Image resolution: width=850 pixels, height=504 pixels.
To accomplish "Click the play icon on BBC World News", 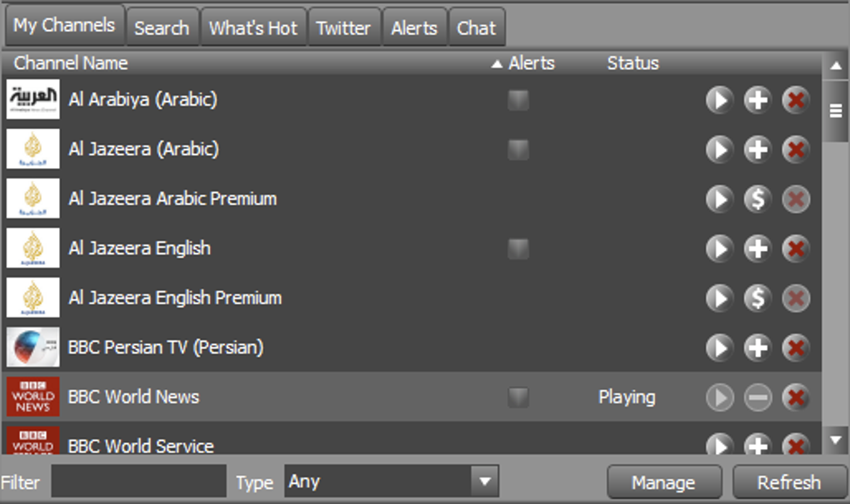I will pos(719,397).
